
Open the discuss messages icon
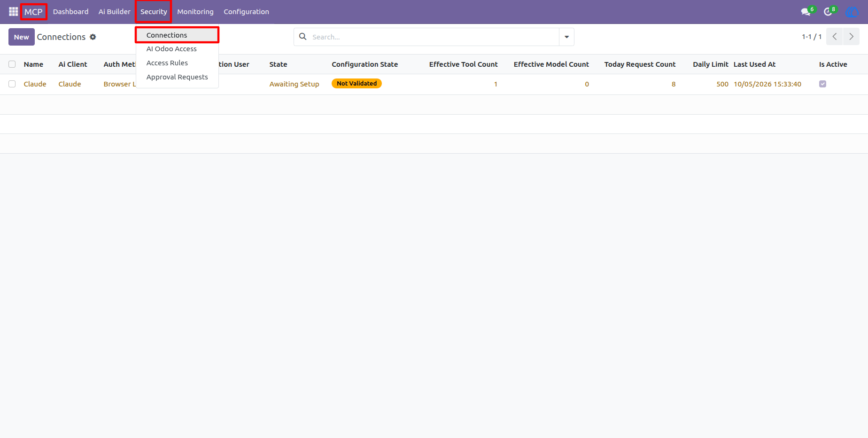click(806, 12)
